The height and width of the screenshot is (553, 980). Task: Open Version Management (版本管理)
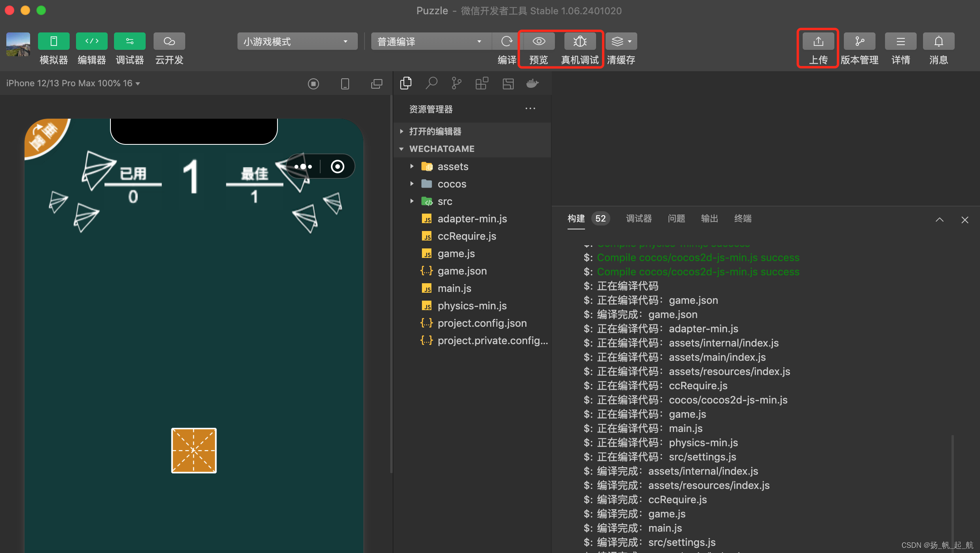859,42
